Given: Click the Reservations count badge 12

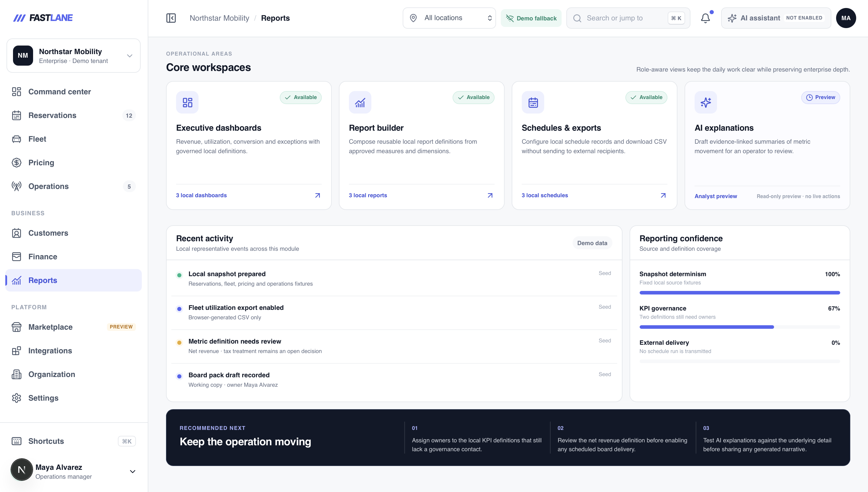Looking at the screenshot, I should pos(129,116).
